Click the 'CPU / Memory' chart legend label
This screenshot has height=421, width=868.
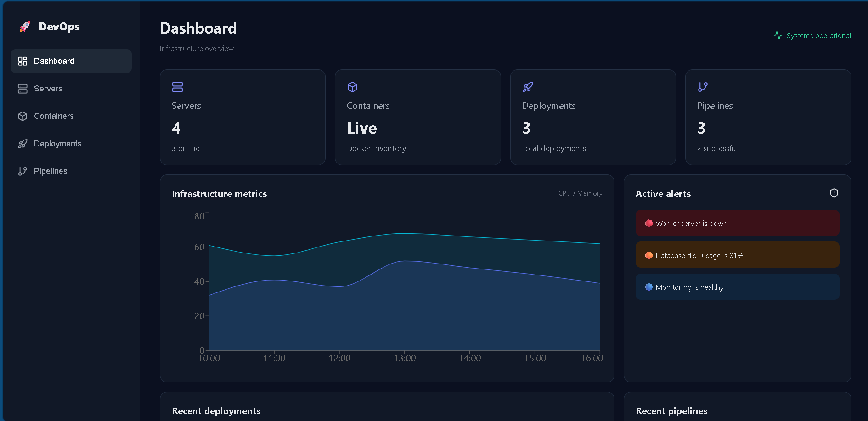tap(581, 193)
